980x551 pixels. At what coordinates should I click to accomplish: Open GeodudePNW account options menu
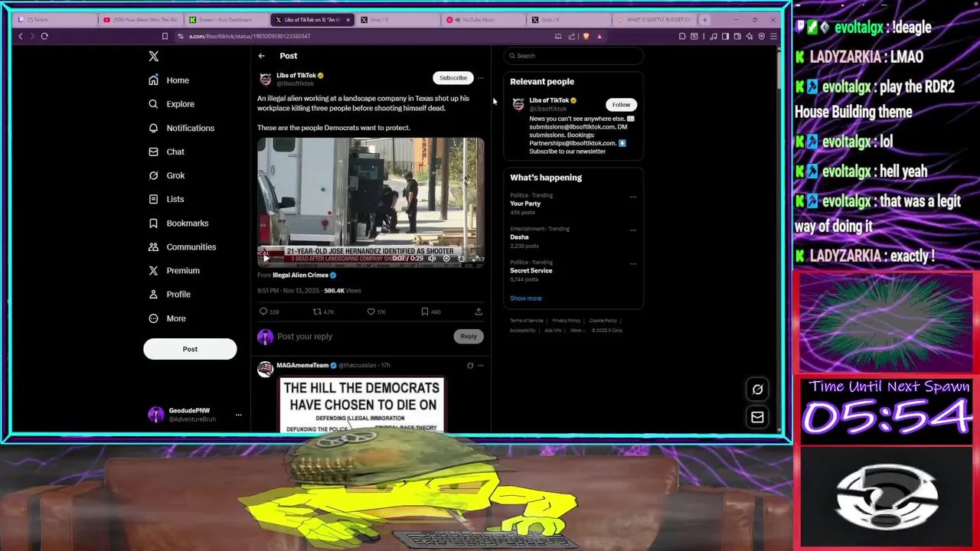coord(238,415)
